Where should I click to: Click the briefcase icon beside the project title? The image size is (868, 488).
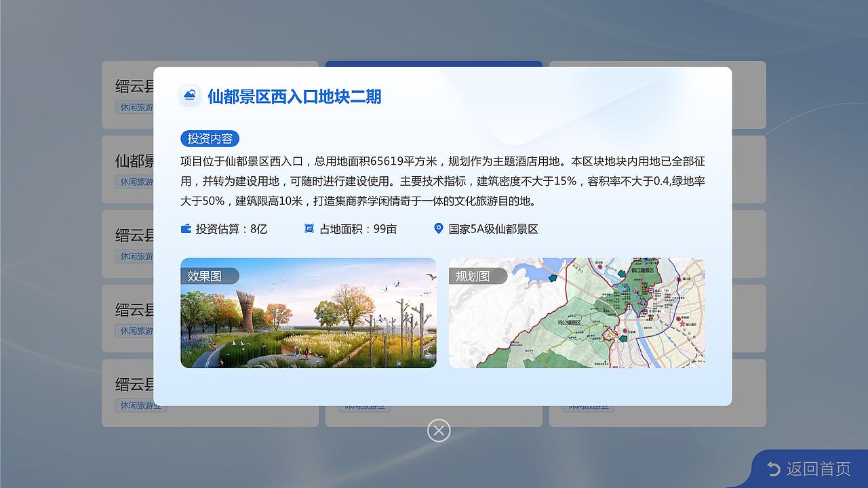click(189, 94)
